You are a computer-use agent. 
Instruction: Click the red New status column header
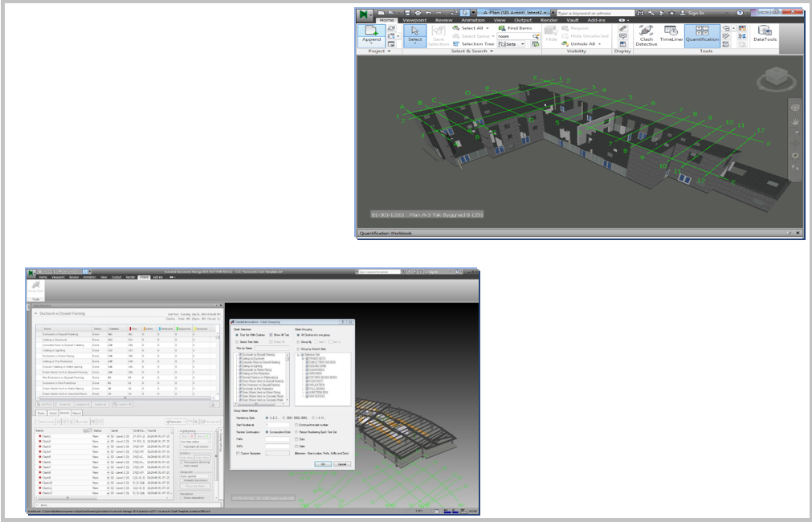coord(134,328)
